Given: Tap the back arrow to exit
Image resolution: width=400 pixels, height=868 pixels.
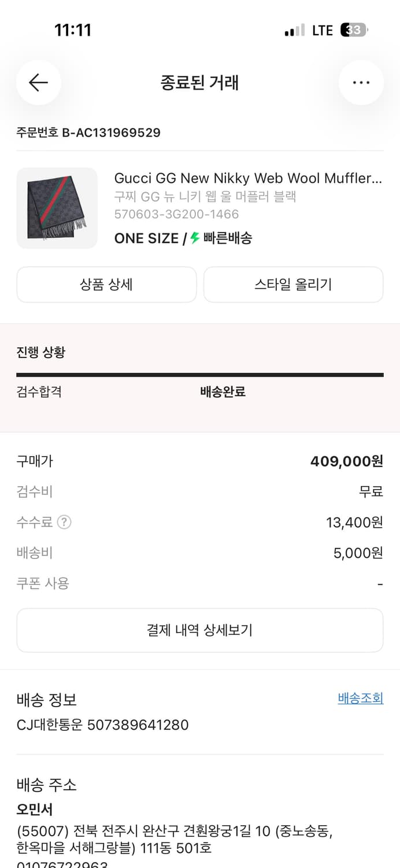Looking at the screenshot, I should (x=38, y=83).
